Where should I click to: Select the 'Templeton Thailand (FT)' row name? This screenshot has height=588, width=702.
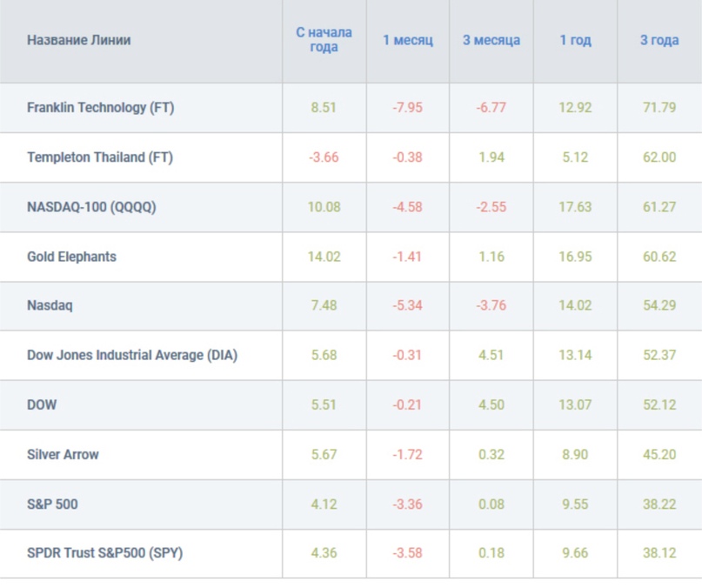(100, 157)
